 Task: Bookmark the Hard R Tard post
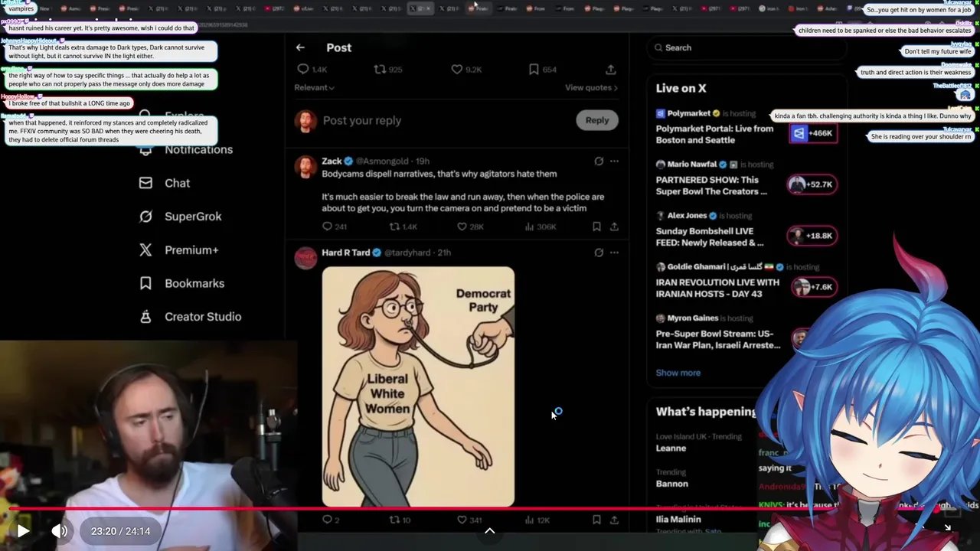pos(596,520)
